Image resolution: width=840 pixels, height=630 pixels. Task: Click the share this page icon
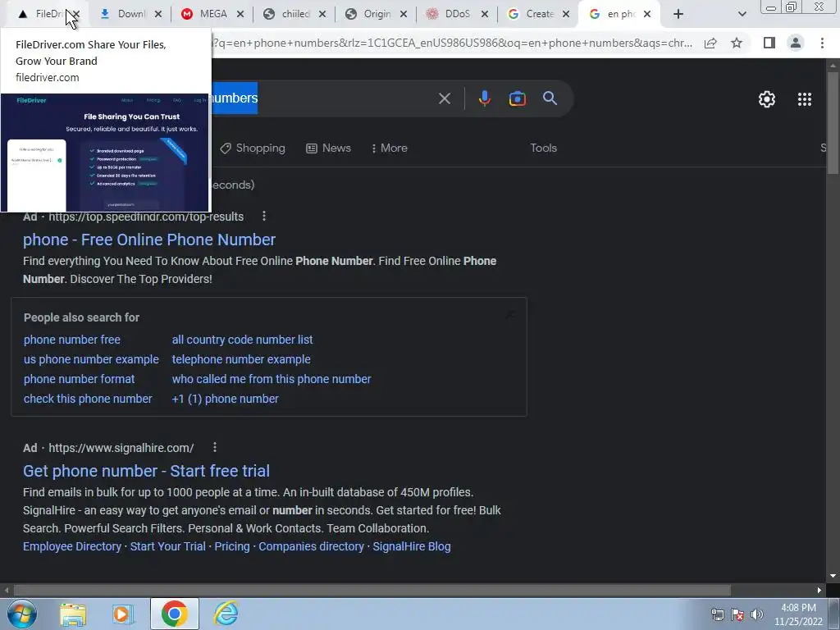710,43
